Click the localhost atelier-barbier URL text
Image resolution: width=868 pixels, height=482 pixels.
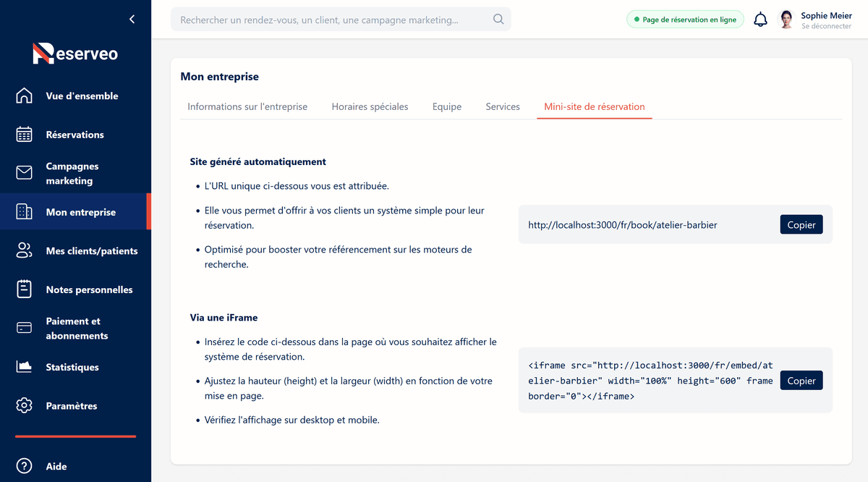[623, 225]
